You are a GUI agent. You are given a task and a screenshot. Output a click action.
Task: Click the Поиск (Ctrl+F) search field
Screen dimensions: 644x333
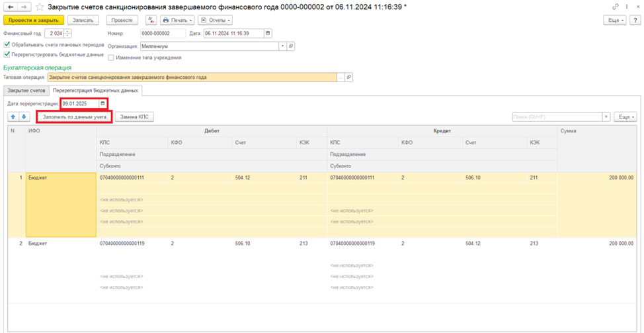point(557,117)
